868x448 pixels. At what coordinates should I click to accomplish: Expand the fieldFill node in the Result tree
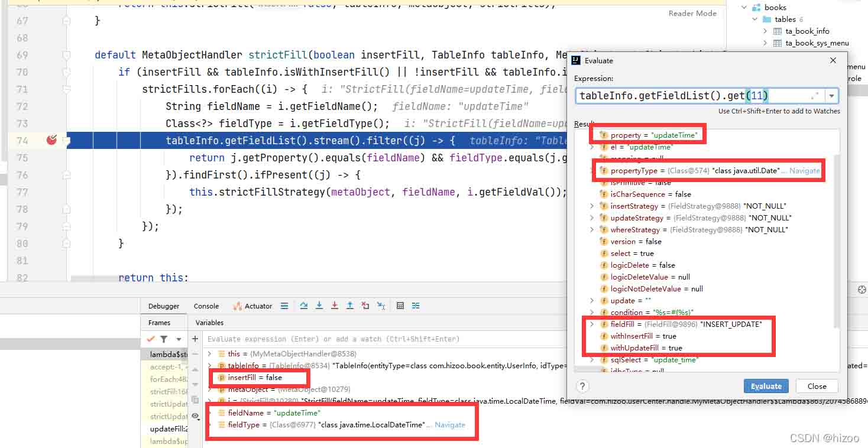(x=592, y=324)
